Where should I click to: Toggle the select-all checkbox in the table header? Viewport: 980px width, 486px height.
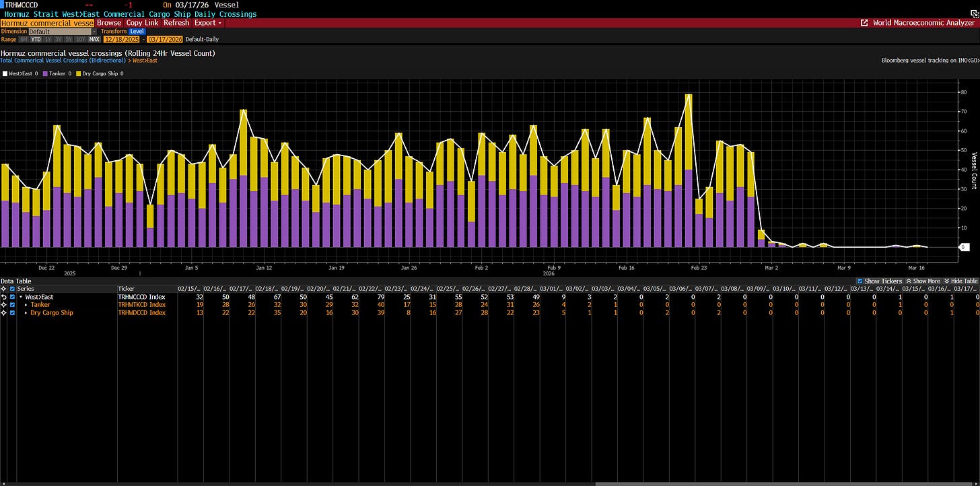(x=12, y=289)
